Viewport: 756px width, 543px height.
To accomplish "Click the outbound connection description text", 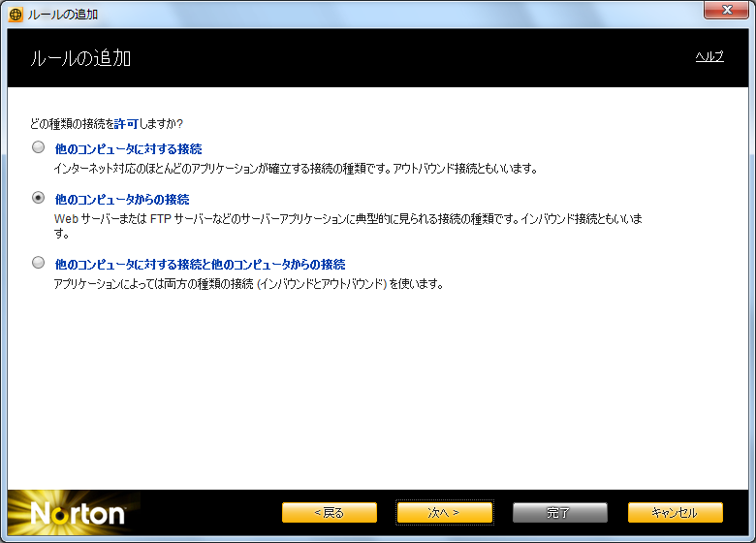I will pyautogui.click(x=295, y=168).
